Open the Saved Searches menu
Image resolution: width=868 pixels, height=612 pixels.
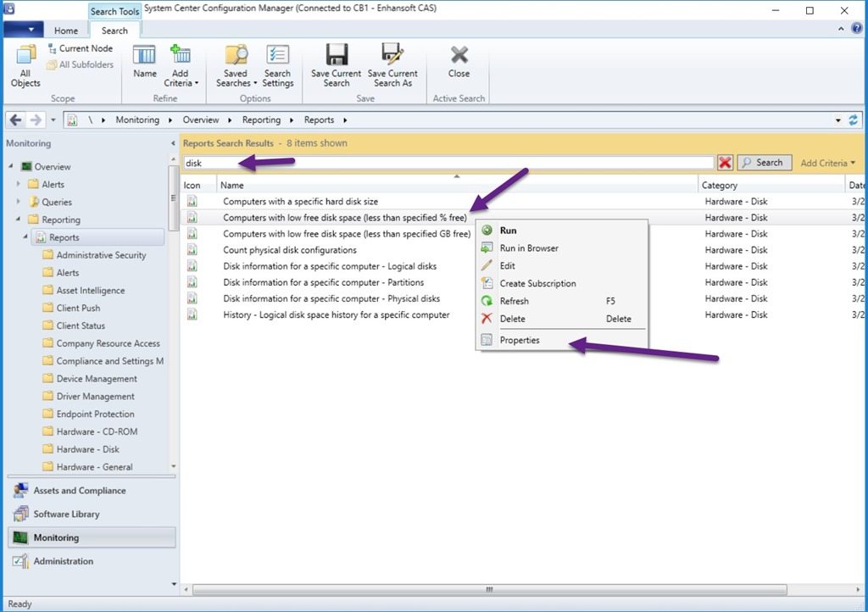pyautogui.click(x=236, y=66)
